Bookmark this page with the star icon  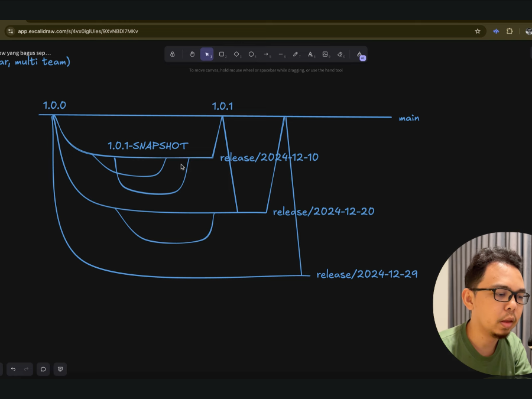click(478, 31)
